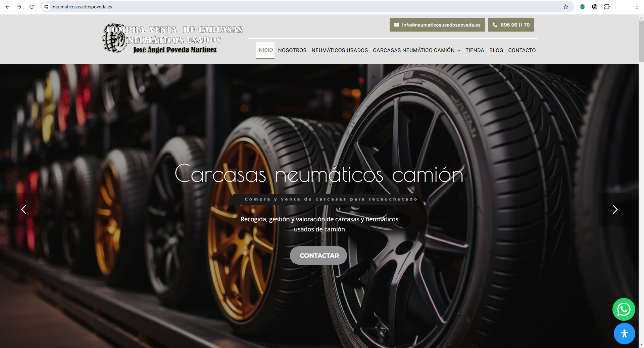This screenshot has height=348, width=644.
Task: Click the 'Carcasas neumáticos camión' heading
Action: (319, 174)
